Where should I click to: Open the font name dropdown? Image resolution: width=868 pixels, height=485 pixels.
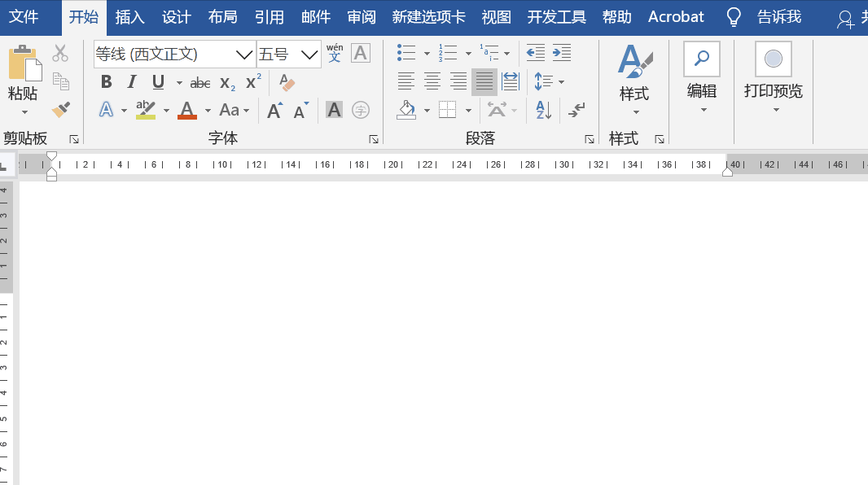point(243,53)
